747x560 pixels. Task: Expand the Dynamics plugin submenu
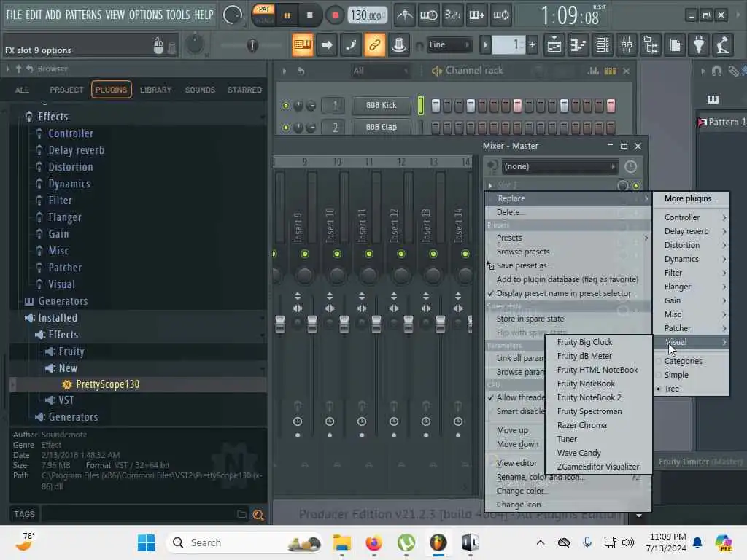coord(691,259)
